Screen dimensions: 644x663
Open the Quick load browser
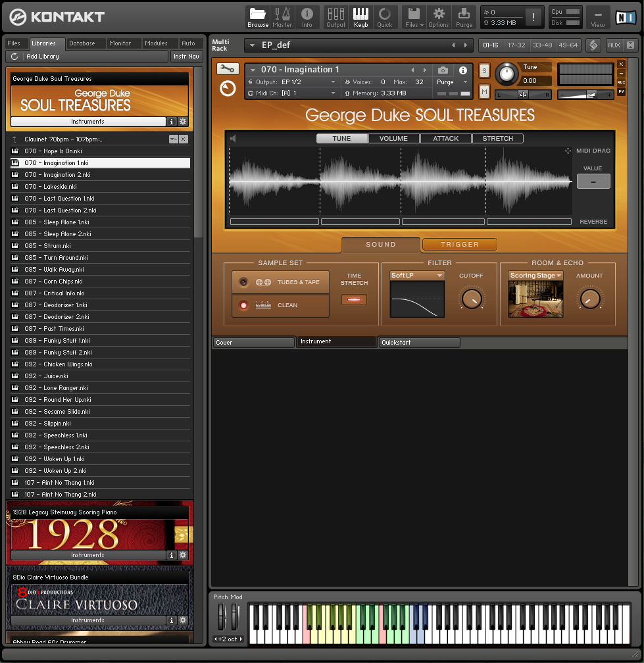(x=384, y=17)
